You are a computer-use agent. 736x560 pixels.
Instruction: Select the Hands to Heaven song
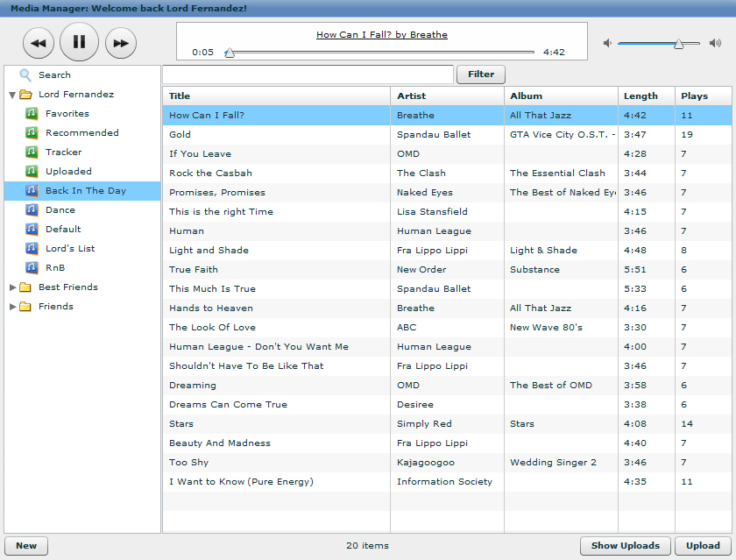(x=211, y=308)
